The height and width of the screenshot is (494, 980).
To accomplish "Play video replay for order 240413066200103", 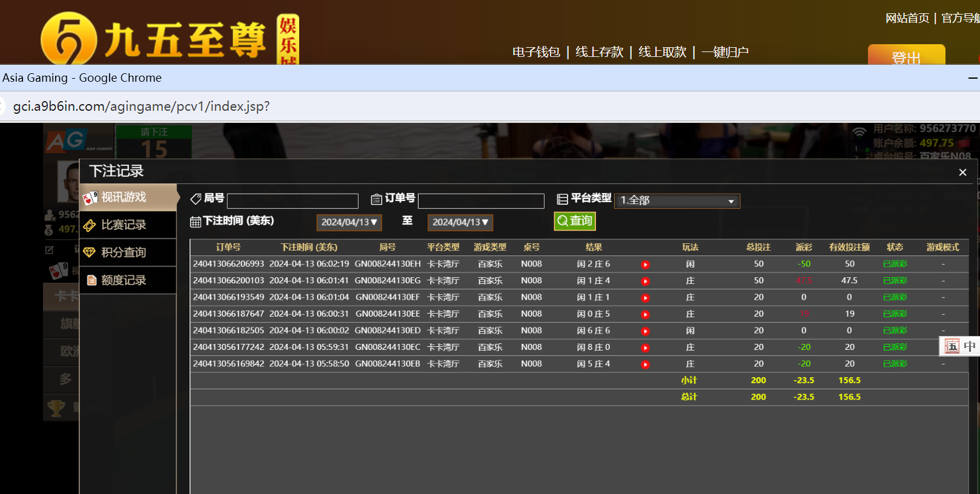I will (x=646, y=282).
